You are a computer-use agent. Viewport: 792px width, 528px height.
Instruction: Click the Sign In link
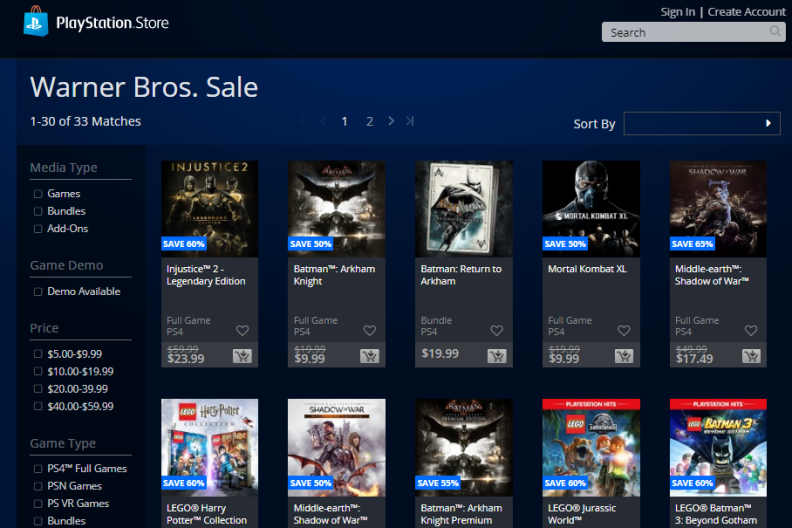click(678, 12)
